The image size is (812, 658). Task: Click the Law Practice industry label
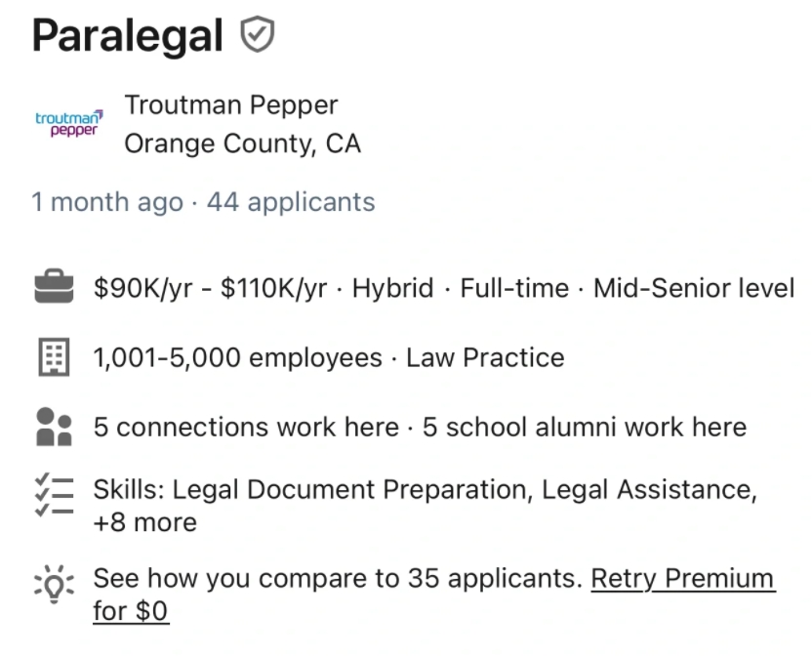[x=485, y=358]
